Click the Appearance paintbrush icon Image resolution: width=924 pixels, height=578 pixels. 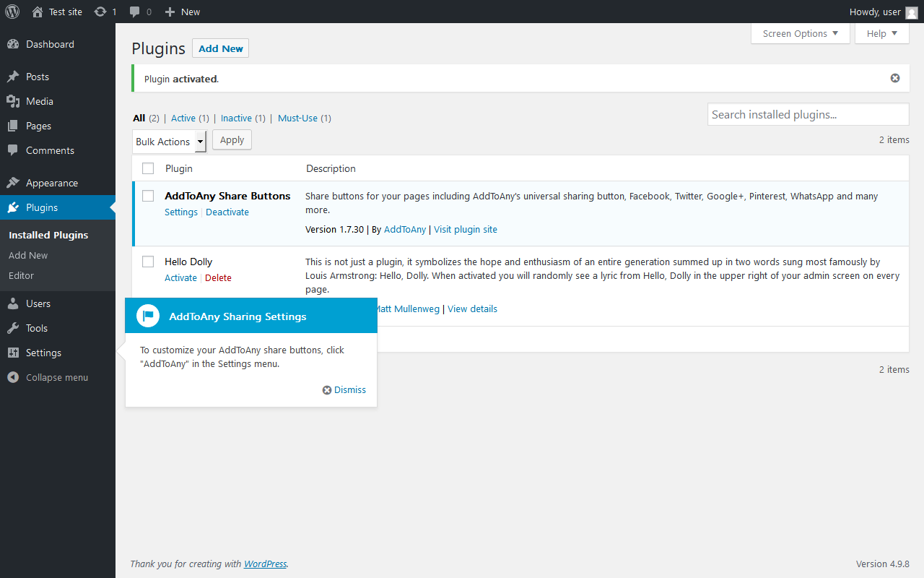[x=13, y=183]
